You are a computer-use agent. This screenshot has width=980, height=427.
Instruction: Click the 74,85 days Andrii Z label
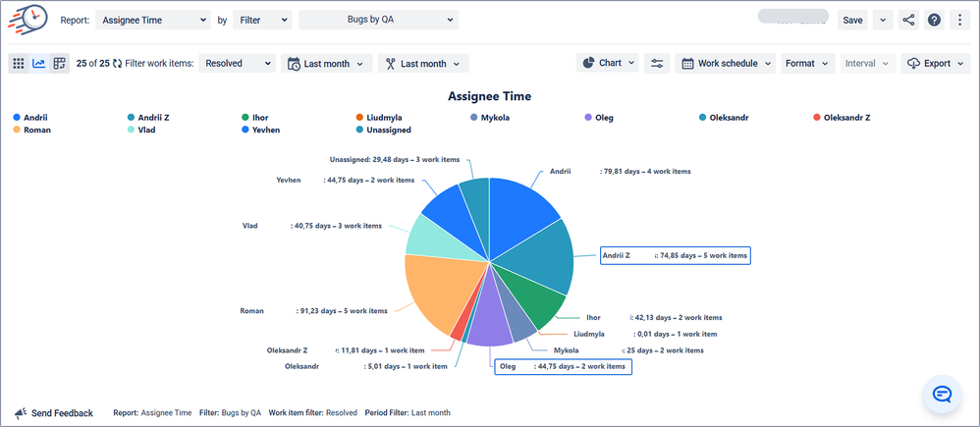pos(675,255)
